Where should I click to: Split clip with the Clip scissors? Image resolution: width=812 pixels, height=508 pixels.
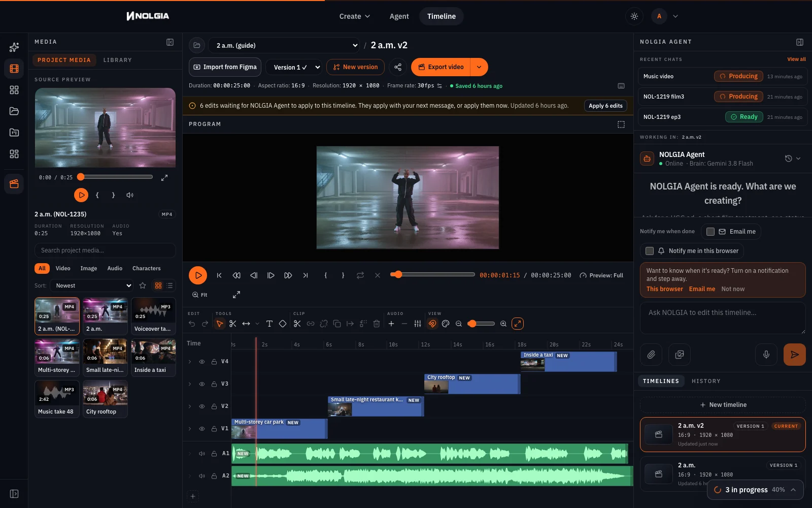(297, 324)
